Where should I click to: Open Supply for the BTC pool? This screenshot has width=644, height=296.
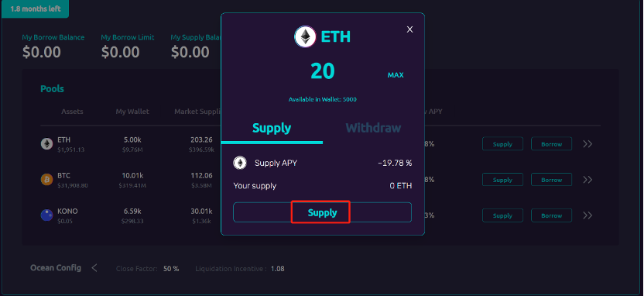pyautogui.click(x=502, y=180)
